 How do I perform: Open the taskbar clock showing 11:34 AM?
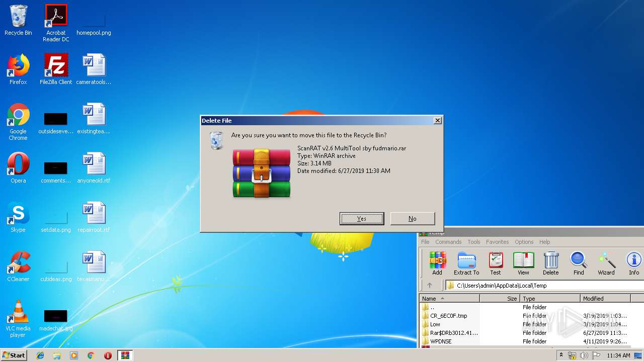click(x=618, y=355)
